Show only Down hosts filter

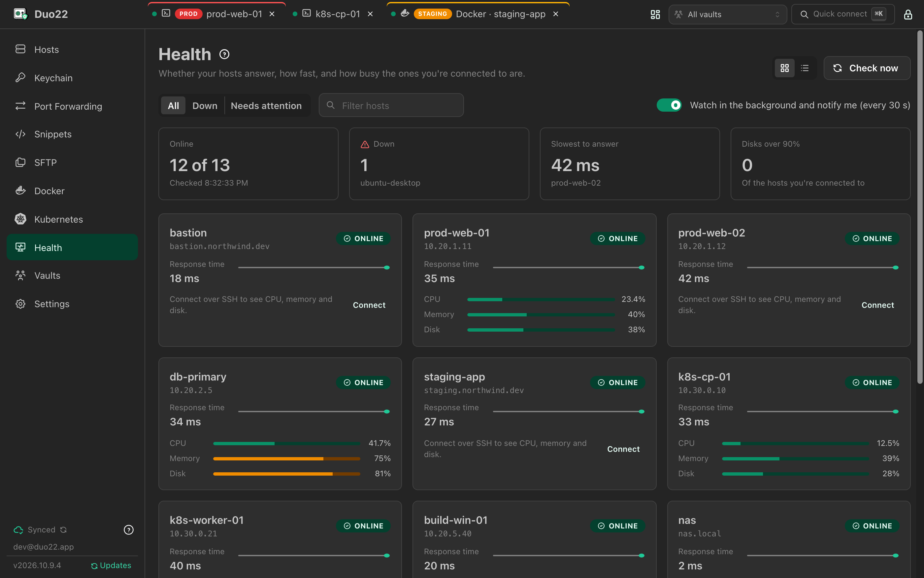click(x=205, y=105)
